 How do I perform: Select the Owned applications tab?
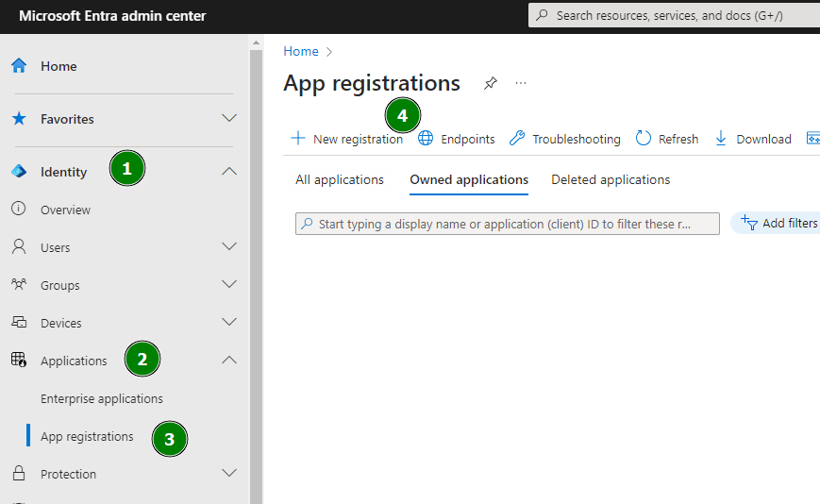[469, 180]
